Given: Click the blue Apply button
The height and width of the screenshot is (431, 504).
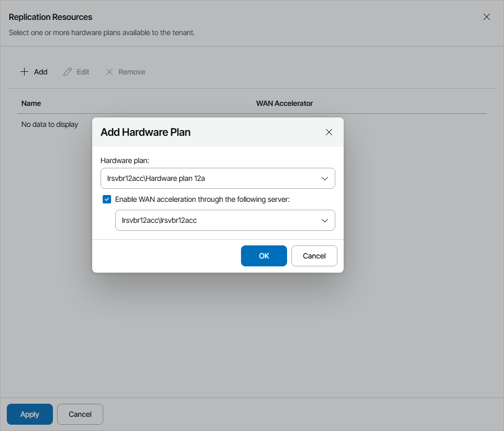Looking at the screenshot, I should pos(30,414).
